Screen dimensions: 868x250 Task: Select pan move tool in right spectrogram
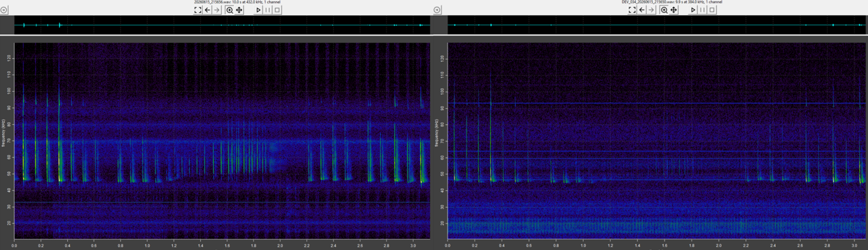click(673, 10)
